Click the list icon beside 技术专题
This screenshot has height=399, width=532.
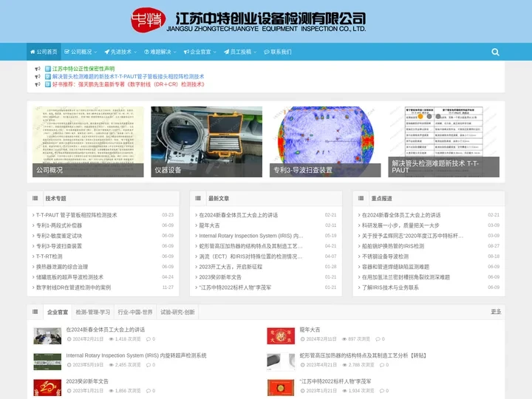[35, 198]
